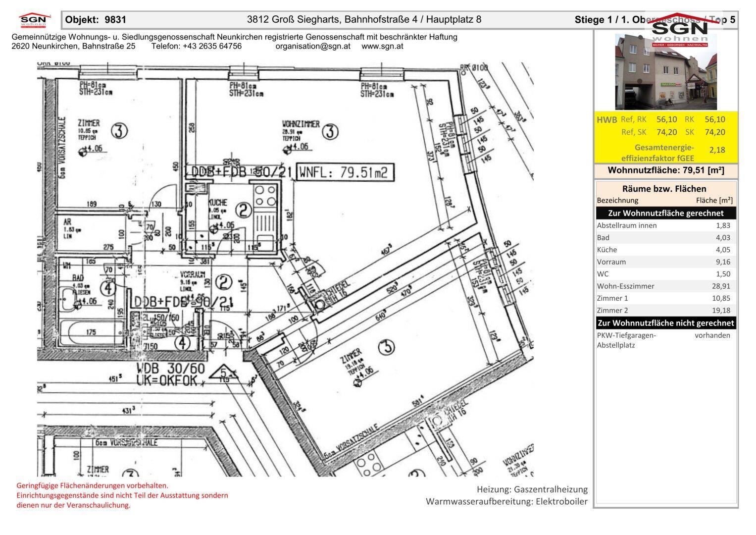Click the SGN logo in top-left corner
The width and height of the screenshot is (756, 535).
click(x=34, y=21)
